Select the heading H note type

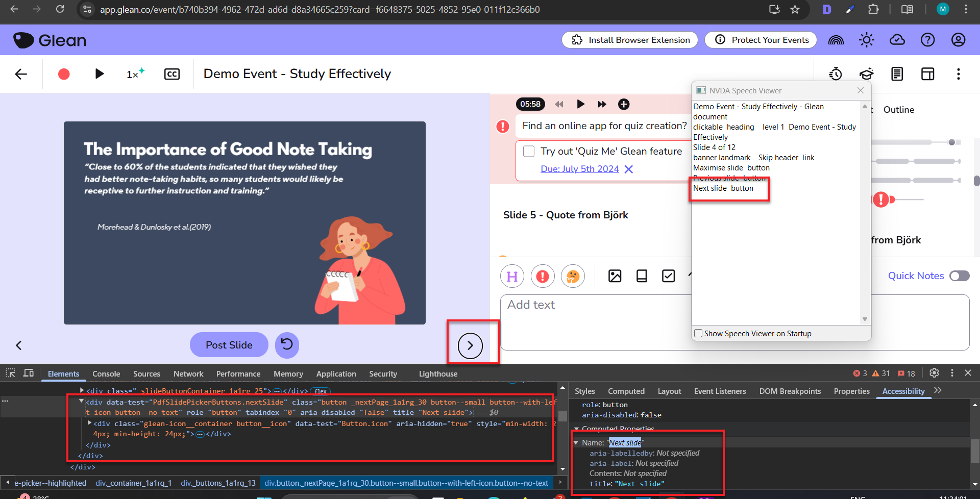click(x=512, y=276)
